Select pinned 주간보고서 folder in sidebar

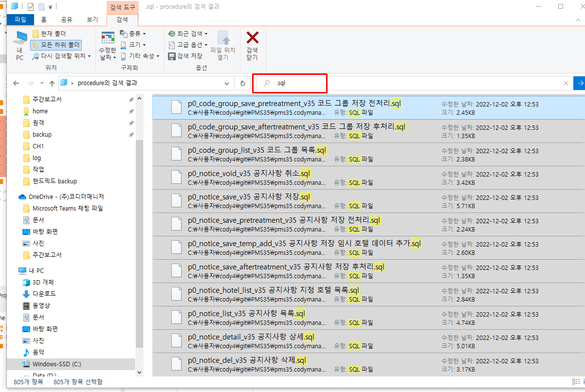(x=47, y=99)
